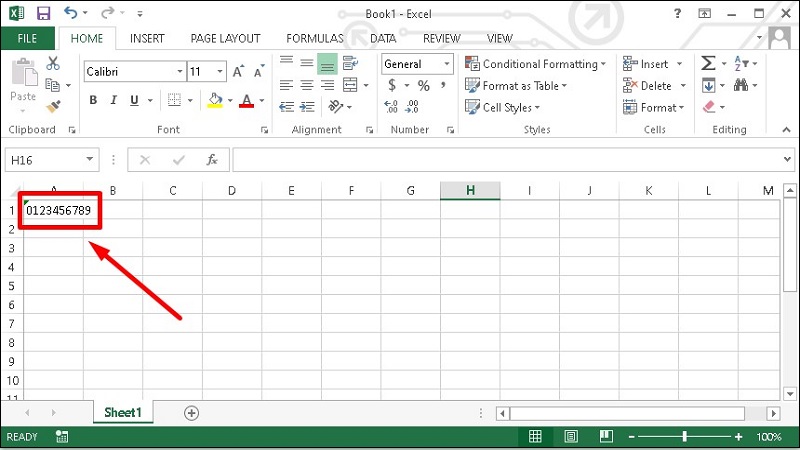Switch to Page Break Preview
Screen dimensions: 800x450
pyautogui.click(x=606, y=437)
